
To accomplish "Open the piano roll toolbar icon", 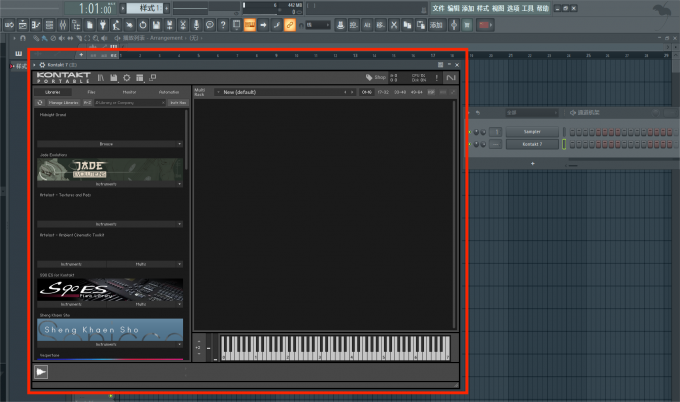I will (36, 25).
